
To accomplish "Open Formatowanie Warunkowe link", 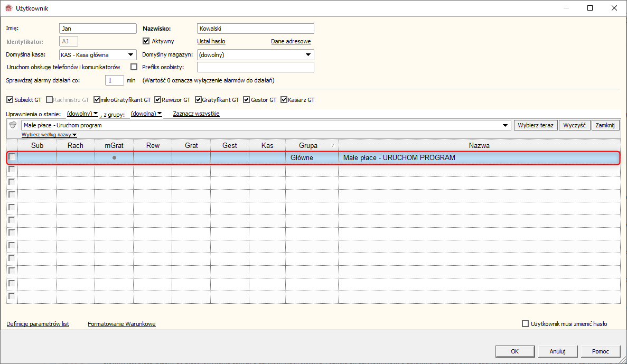I will (121, 324).
